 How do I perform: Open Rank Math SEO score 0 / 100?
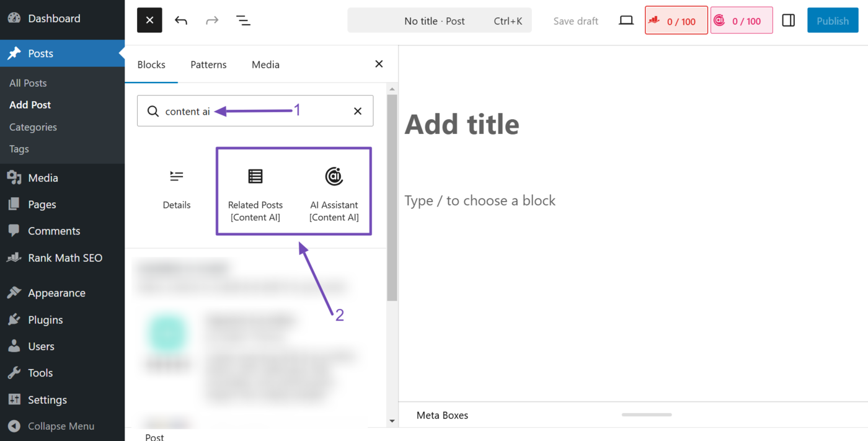coord(676,20)
